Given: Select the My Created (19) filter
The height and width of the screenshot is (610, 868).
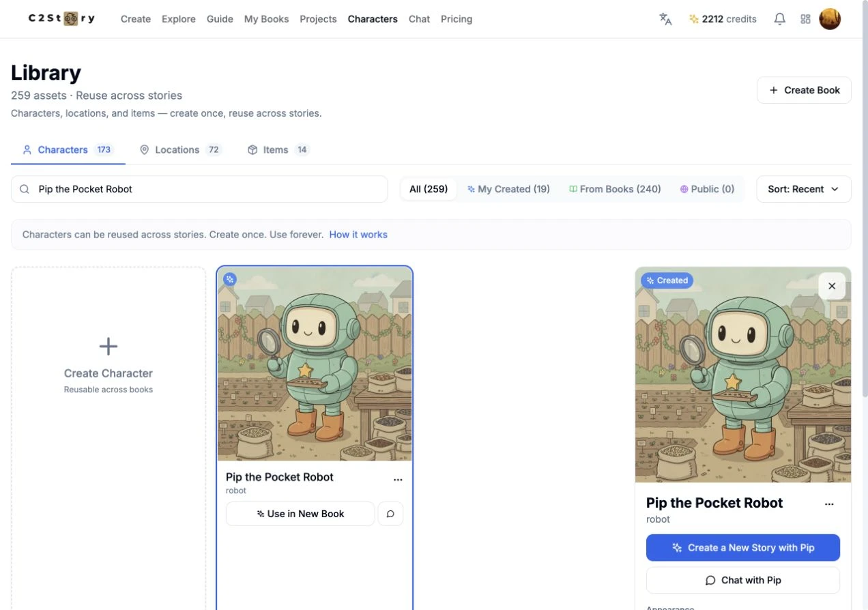Looking at the screenshot, I should [x=508, y=189].
